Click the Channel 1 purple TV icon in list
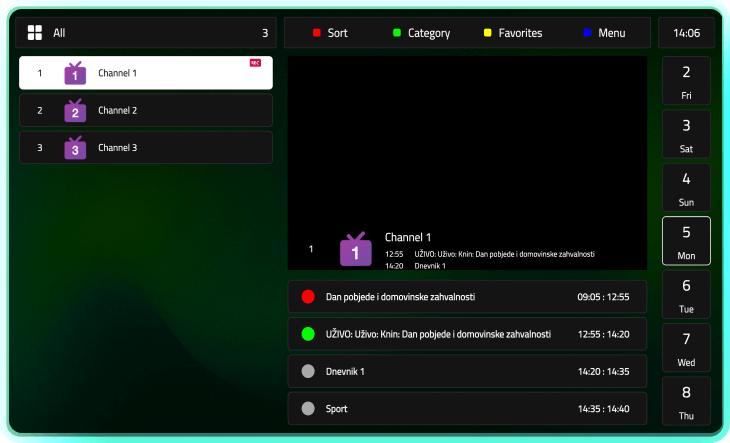 click(75, 73)
